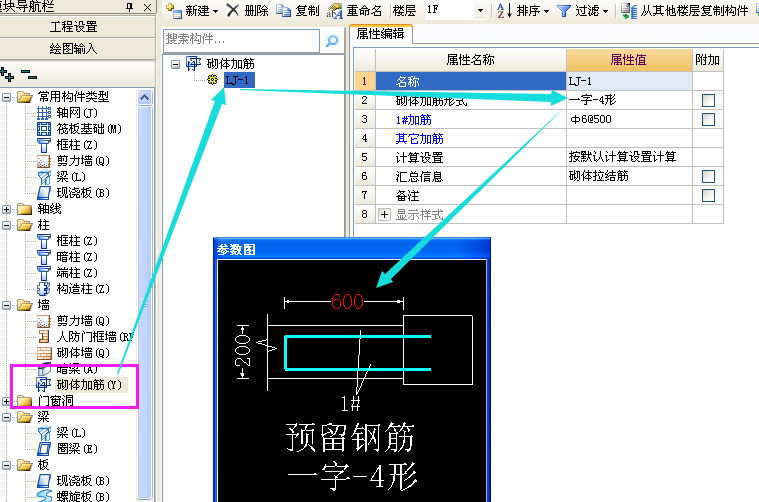Collapse the 板 folder
759x502 pixels.
[6, 465]
